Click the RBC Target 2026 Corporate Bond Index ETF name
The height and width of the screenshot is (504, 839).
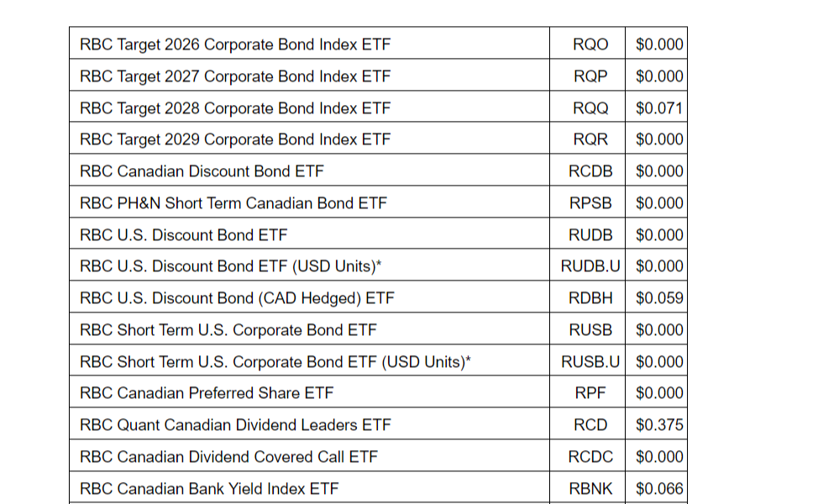[235, 45]
